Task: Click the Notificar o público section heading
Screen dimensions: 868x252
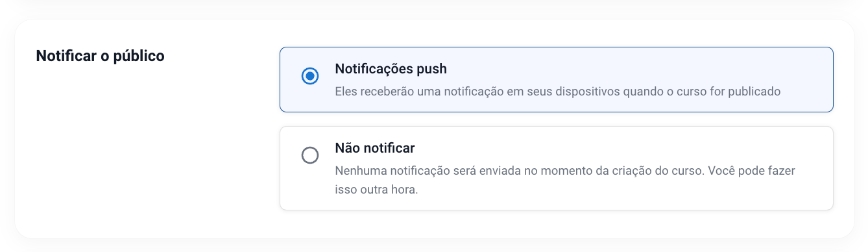Action: pyautogui.click(x=101, y=56)
